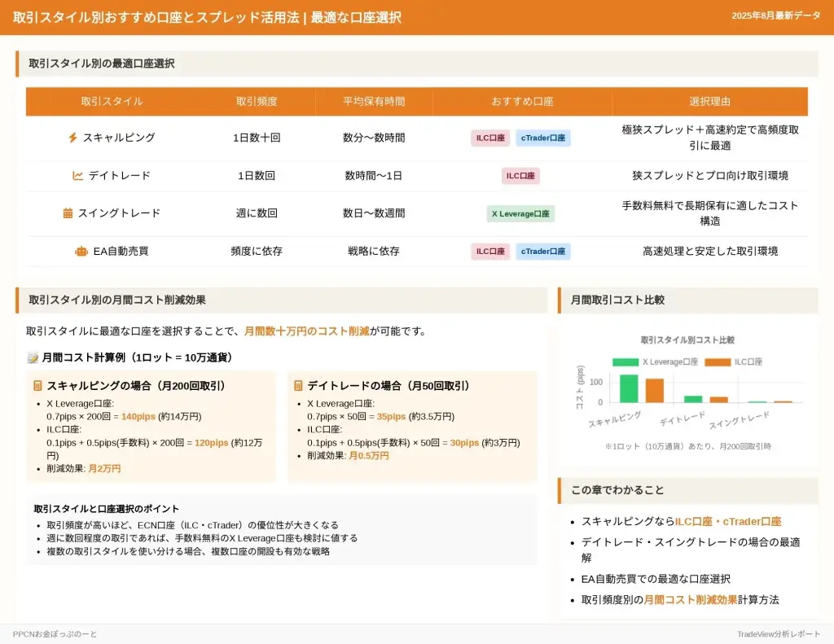Click calculator icon in スキャルピングの場合 heading

point(37,386)
